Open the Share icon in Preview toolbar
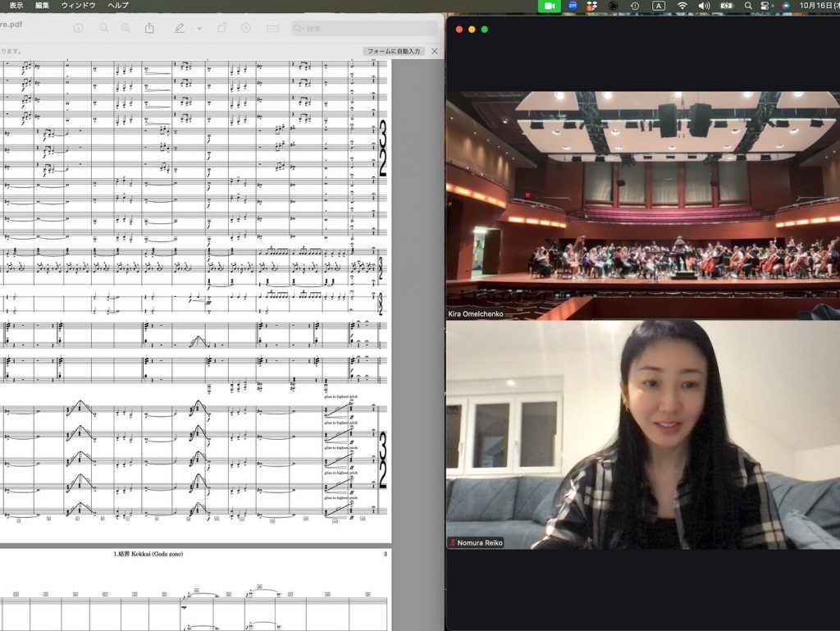Screen dimensions: 840x631 (x=149, y=28)
